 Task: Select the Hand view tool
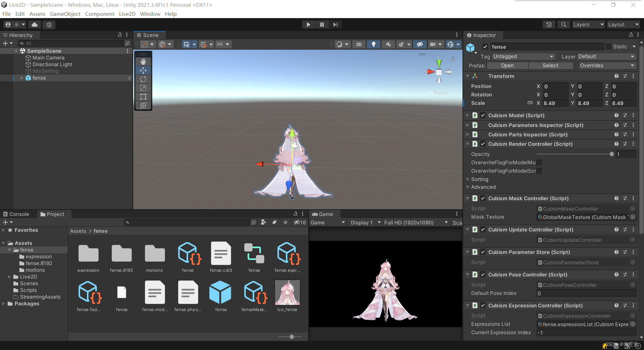pyautogui.click(x=143, y=61)
